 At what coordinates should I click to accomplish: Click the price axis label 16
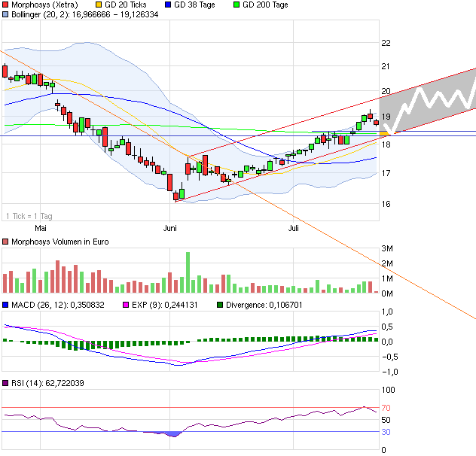pos(386,204)
